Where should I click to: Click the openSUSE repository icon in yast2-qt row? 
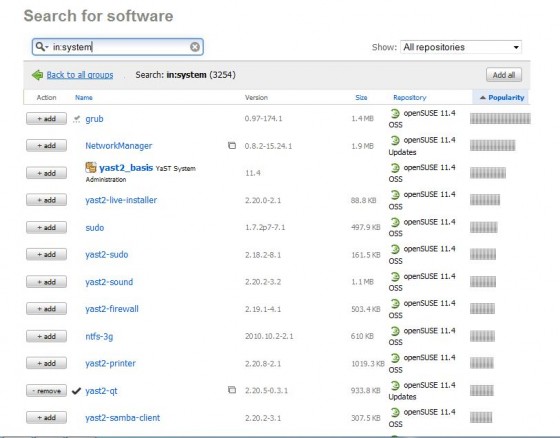click(395, 385)
